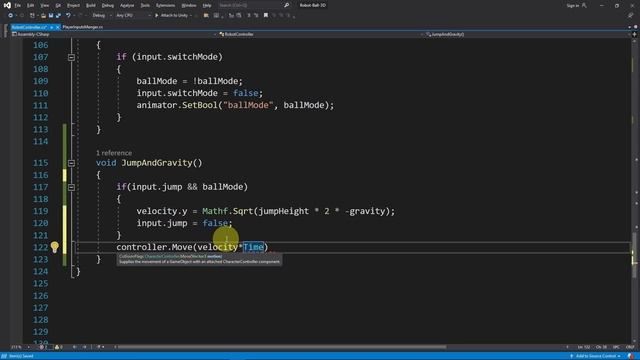Open the View menu
640x360 pixels.
44,6
